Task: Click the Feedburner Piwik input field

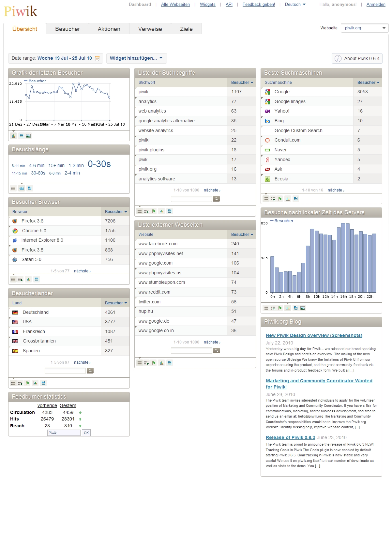Action: point(64,433)
